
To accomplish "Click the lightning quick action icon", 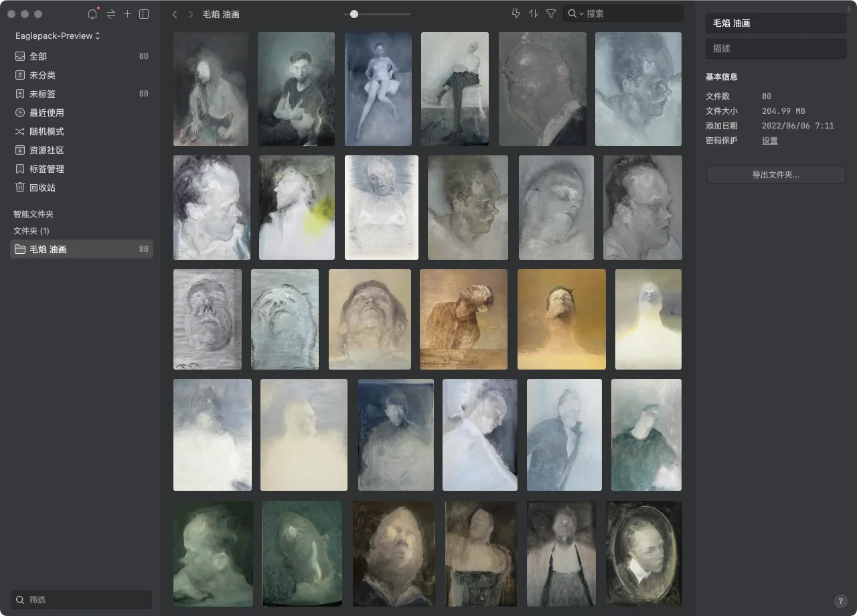I will click(516, 13).
